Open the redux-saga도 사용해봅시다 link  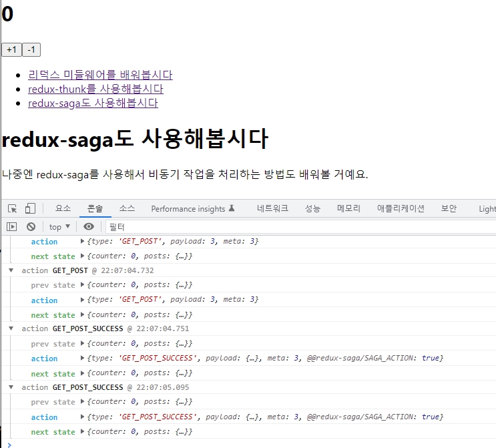pyautogui.click(x=93, y=103)
